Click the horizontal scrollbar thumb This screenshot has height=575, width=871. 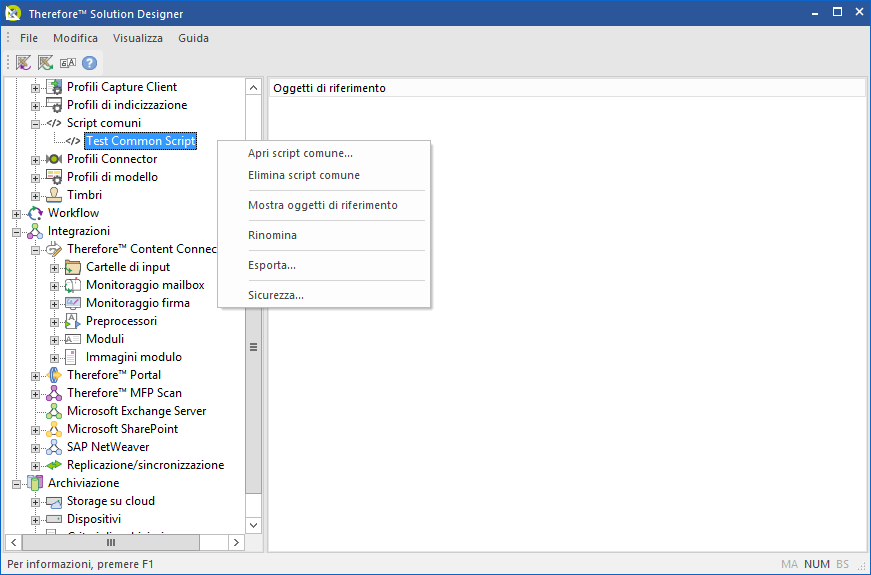(111, 542)
